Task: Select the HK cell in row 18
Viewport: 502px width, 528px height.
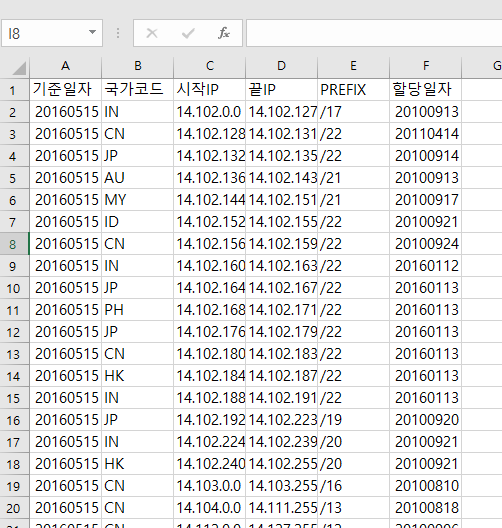Action: point(137,464)
